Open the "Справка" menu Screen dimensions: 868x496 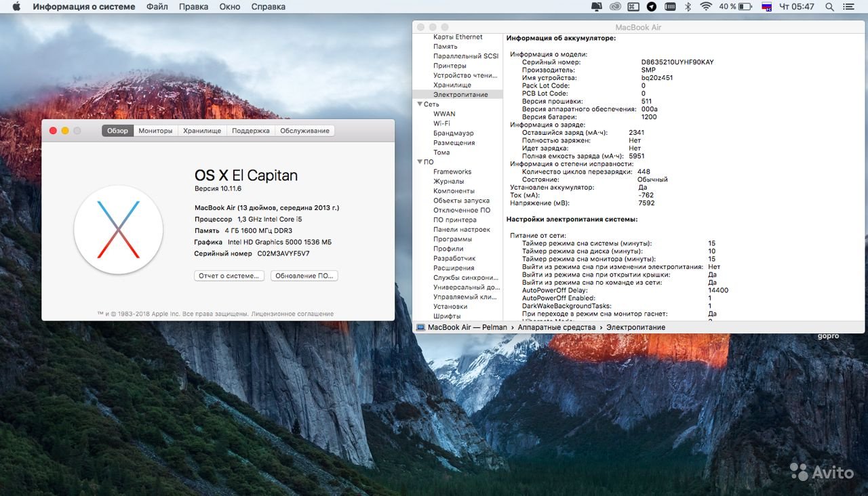269,7
